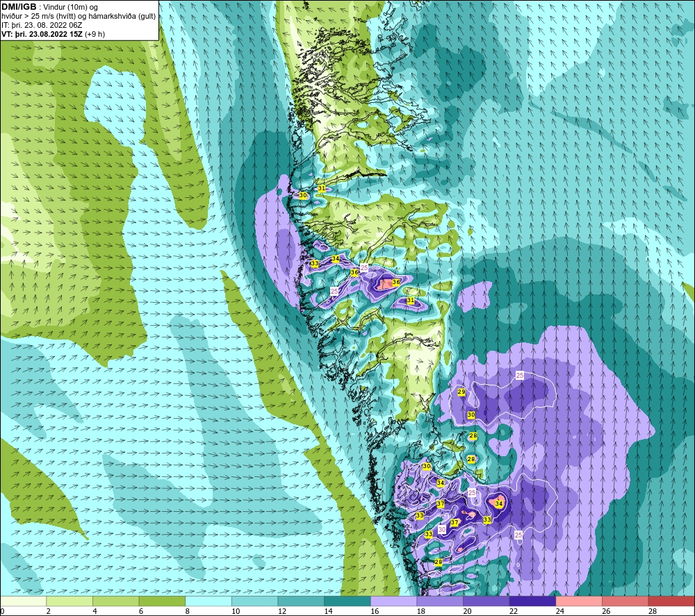
Task: Select the 18–20 m/s purple legend swatch
Action: pos(440,601)
